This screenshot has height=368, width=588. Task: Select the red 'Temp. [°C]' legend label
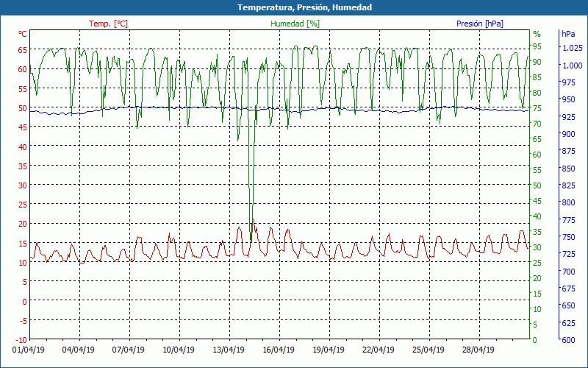click(x=108, y=24)
